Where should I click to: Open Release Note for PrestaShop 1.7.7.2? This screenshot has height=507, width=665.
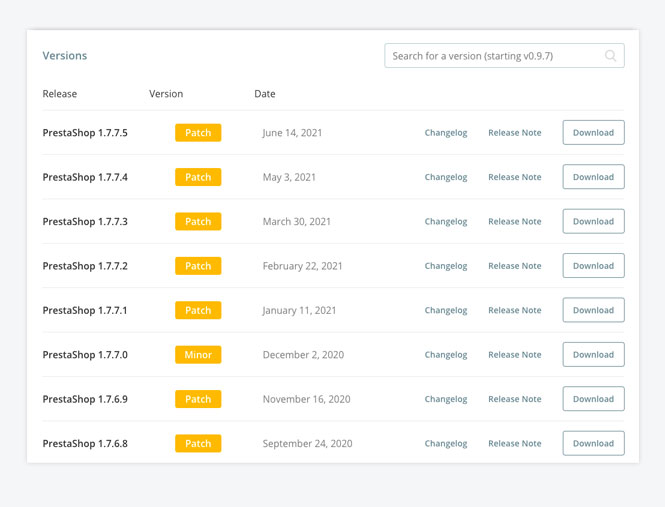514,266
